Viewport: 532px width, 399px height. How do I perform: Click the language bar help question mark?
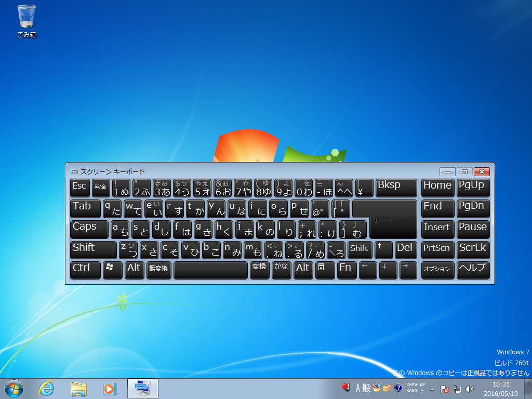point(398,388)
